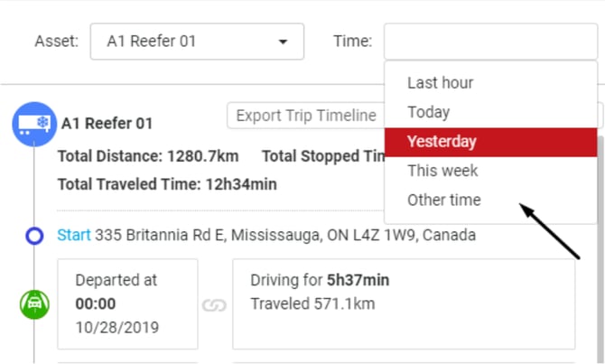The image size is (605, 364).
Task: Click the blue reefer truck icon
Action: pos(33,124)
